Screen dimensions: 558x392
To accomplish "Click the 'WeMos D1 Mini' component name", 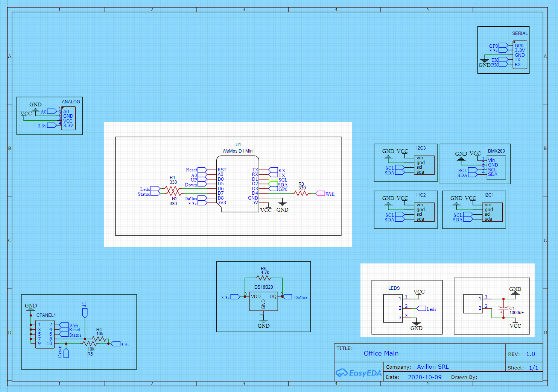I will 238,151.
